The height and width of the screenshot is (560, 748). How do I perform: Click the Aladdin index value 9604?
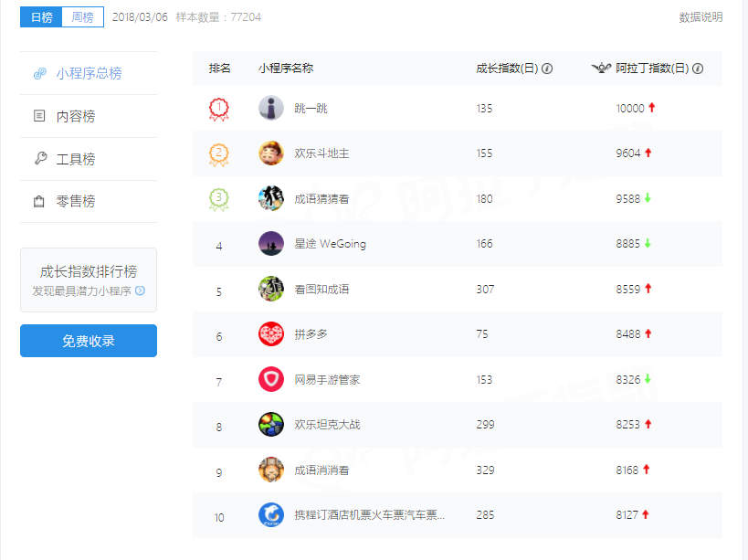[x=627, y=153]
